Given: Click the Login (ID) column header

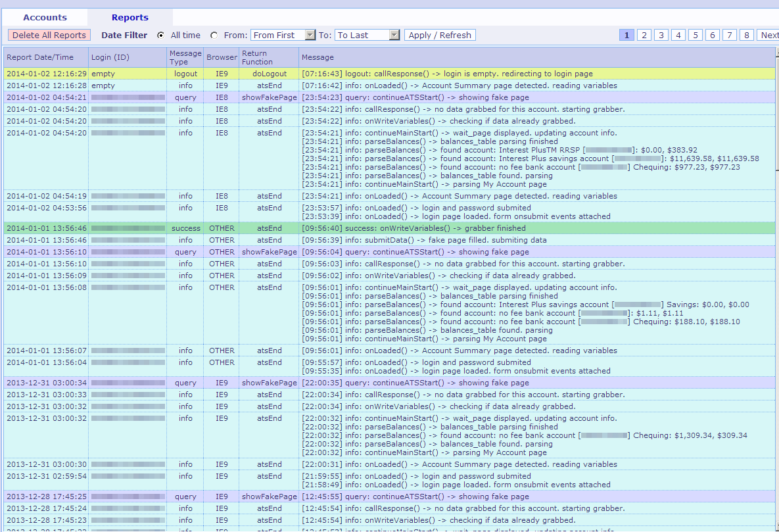Looking at the screenshot, I should pyautogui.click(x=110, y=58).
